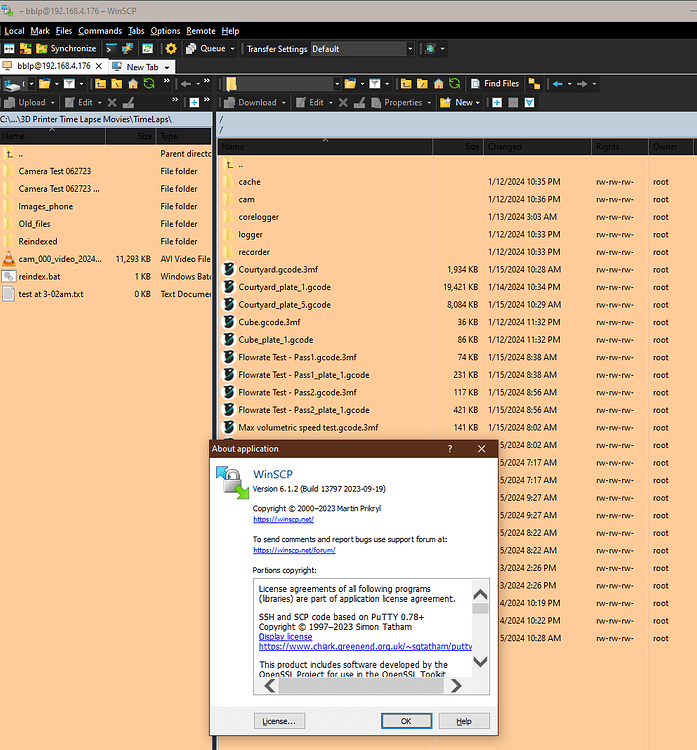Click the globe refresh session icon
Viewport: 697px width, 750px height.
coord(430,49)
